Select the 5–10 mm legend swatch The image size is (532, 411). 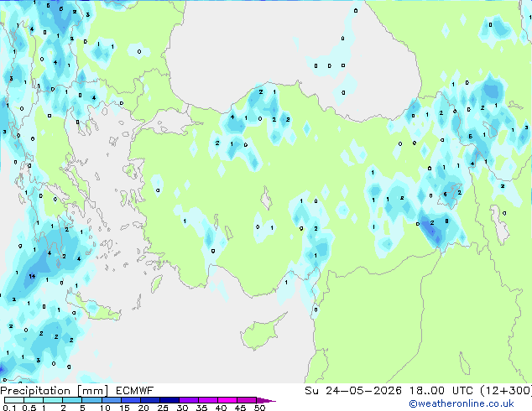91,400
